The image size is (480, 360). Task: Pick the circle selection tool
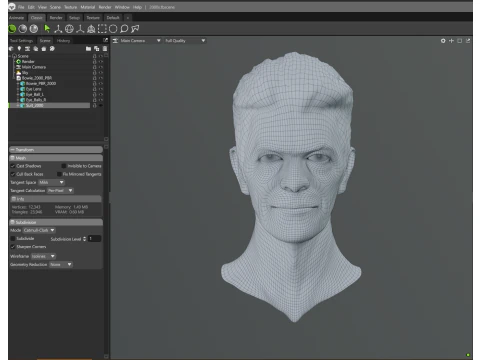[113, 29]
